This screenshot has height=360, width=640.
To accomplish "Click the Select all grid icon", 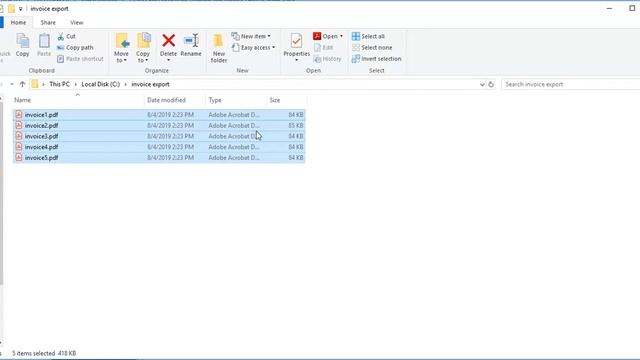I will (x=356, y=36).
